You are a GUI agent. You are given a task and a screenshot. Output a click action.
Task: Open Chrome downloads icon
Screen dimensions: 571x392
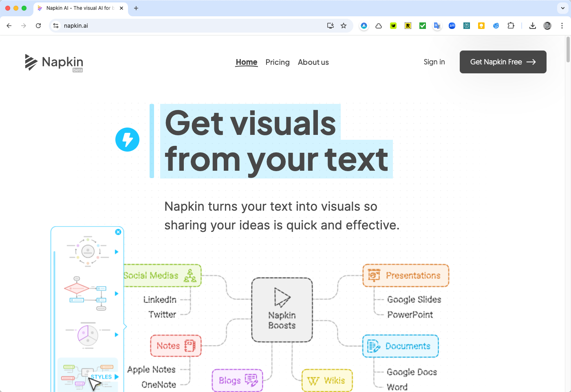click(x=532, y=26)
